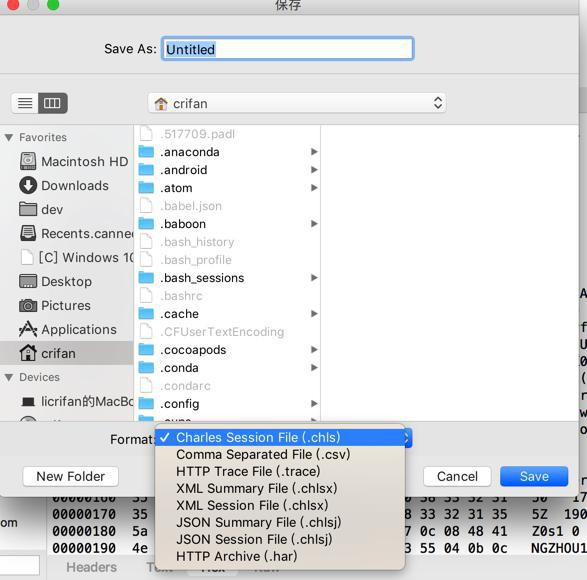Select the .babel.json file

(x=227, y=206)
